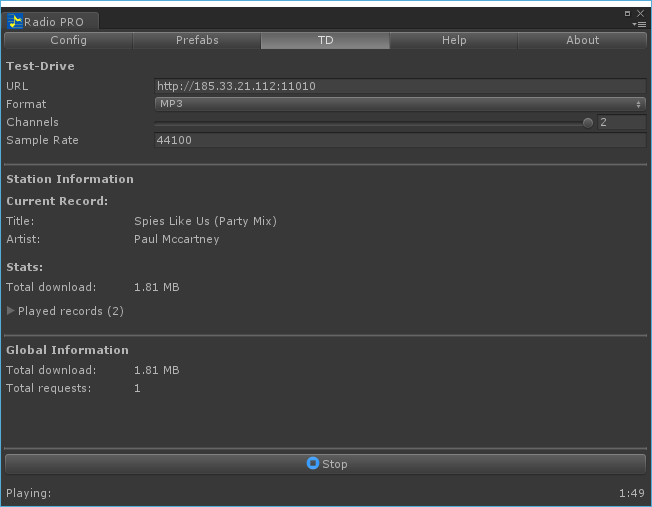Maximize the Radio PRO window

[x=628, y=13]
